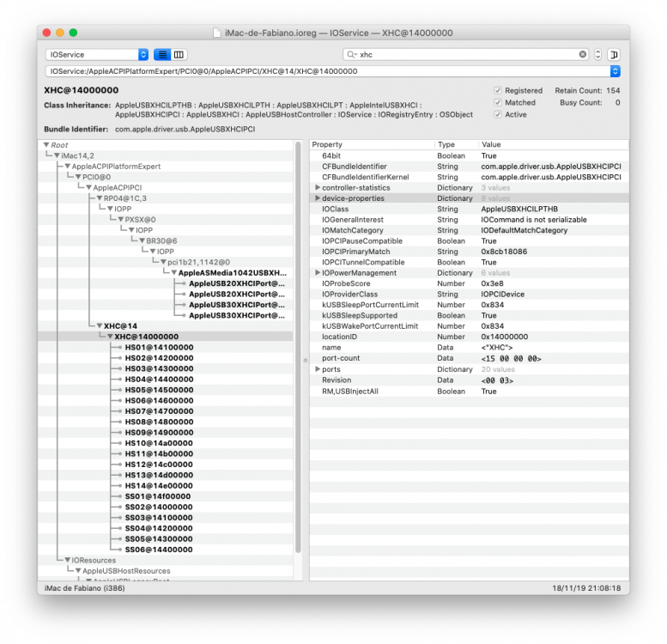
Task: Select the RM,USBInjectAll property row
Action: 470,391
